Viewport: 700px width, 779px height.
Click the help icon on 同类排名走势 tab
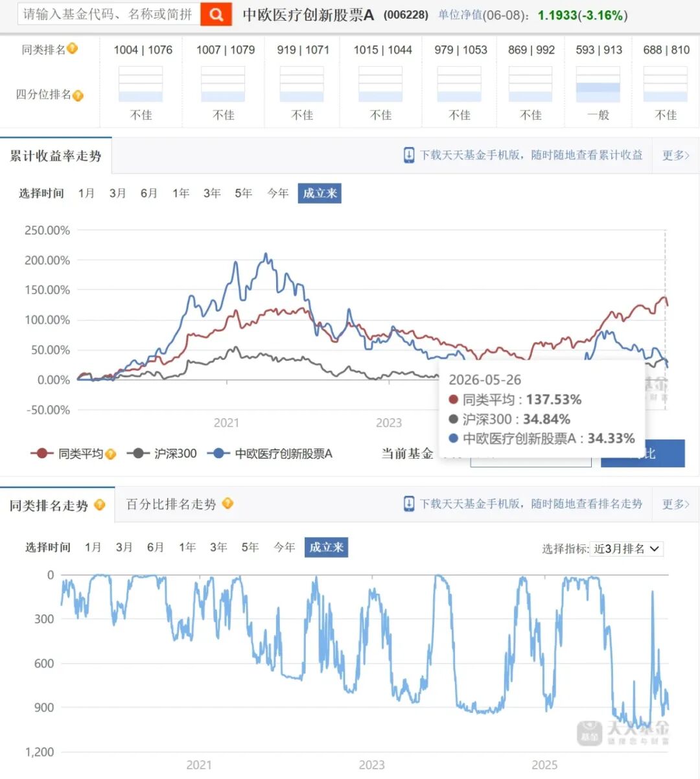coord(100,504)
